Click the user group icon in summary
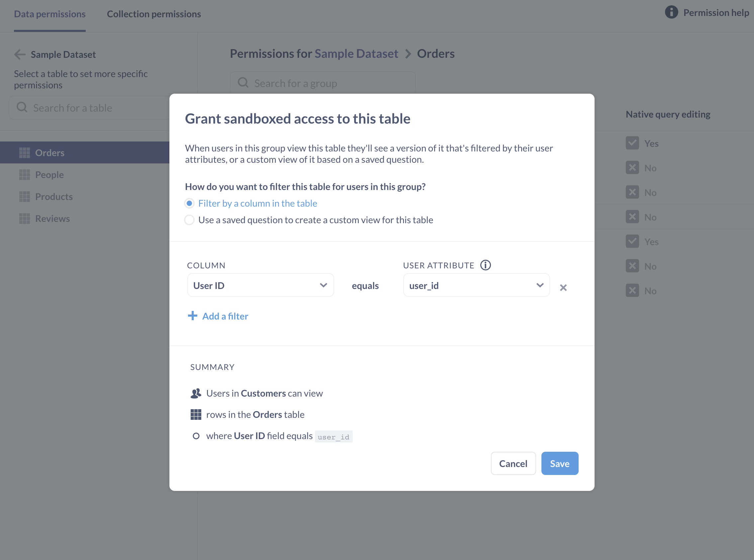Image resolution: width=754 pixels, height=560 pixels. point(196,393)
